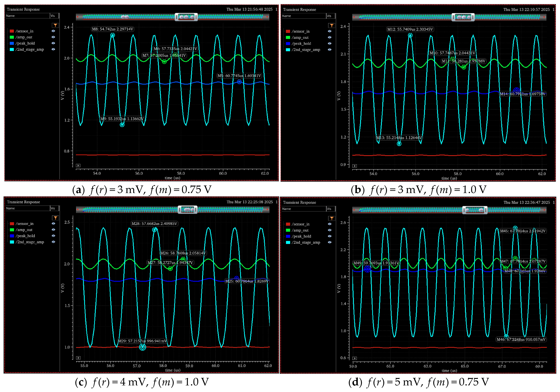Click marker M26 label 58.7608us 2.05814V

pyautogui.click(x=183, y=253)
